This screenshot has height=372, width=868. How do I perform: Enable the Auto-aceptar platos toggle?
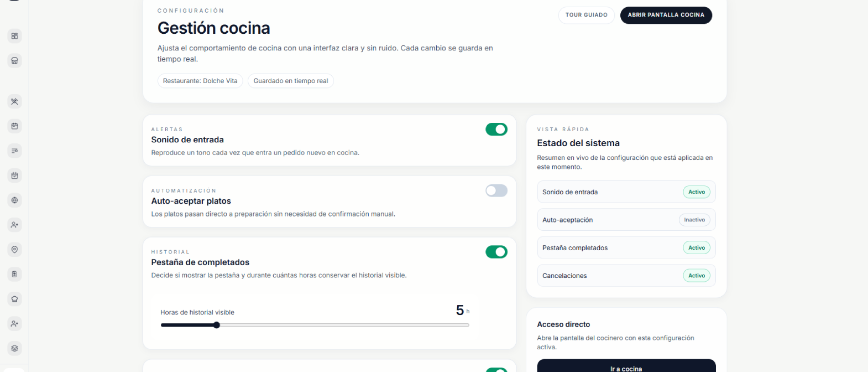coord(496,190)
